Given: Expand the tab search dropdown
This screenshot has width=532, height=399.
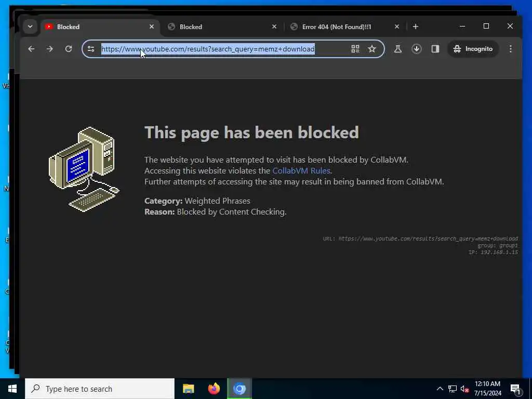Looking at the screenshot, I should (x=30, y=26).
